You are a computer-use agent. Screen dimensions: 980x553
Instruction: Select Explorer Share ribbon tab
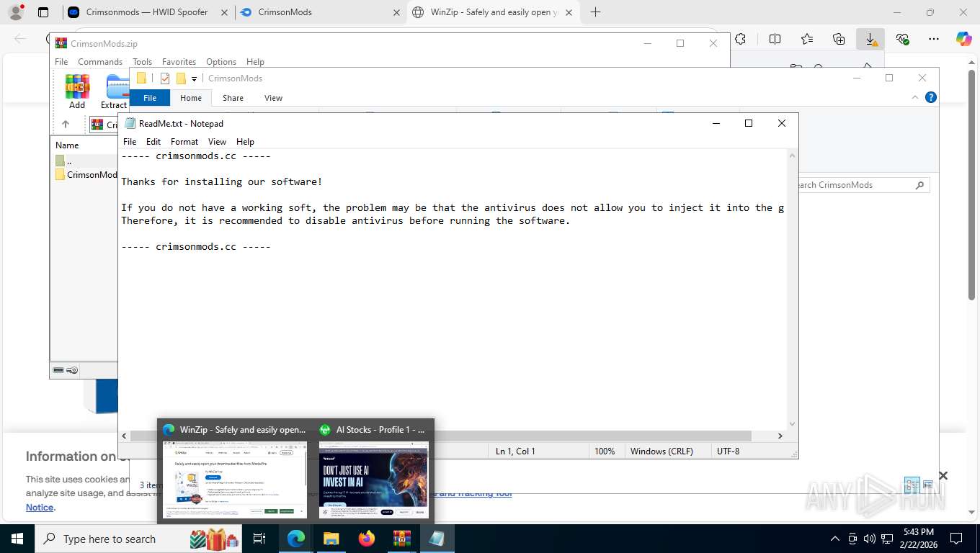(233, 98)
